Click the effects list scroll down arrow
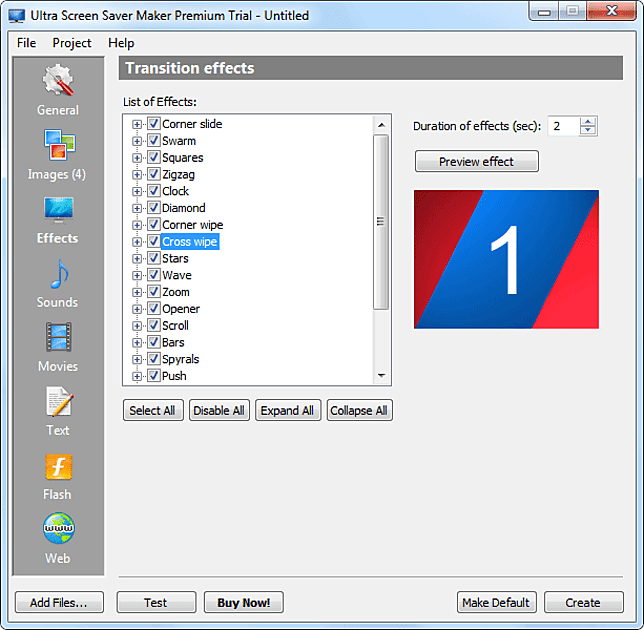This screenshot has height=630, width=644. pos(381,375)
